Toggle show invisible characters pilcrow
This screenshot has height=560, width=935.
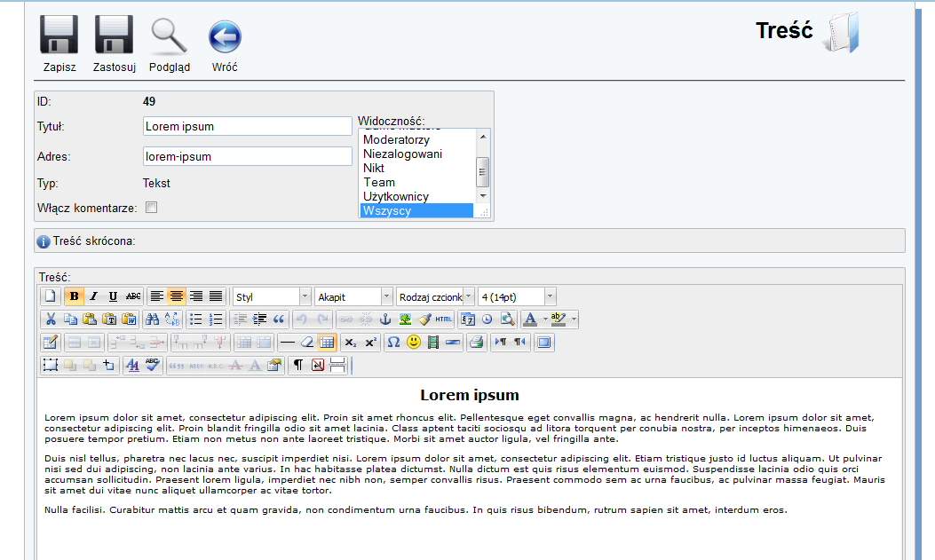(x=298, y=365)
